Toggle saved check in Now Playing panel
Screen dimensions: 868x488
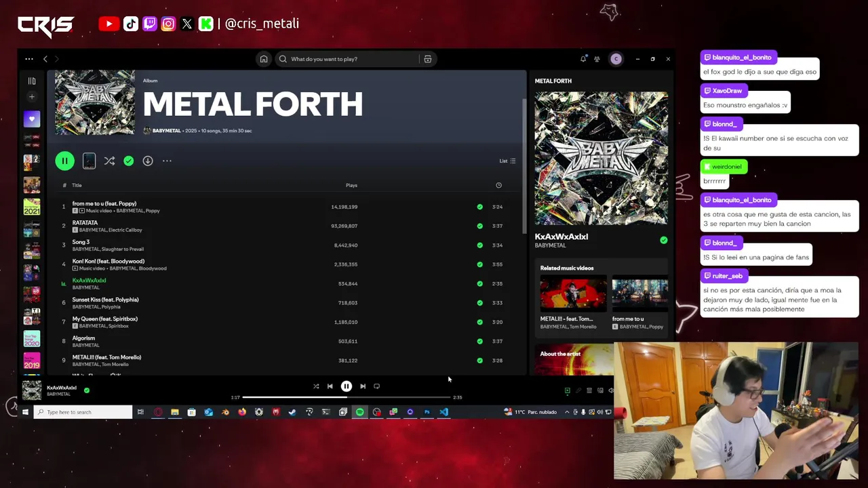(x=663, y=240)
